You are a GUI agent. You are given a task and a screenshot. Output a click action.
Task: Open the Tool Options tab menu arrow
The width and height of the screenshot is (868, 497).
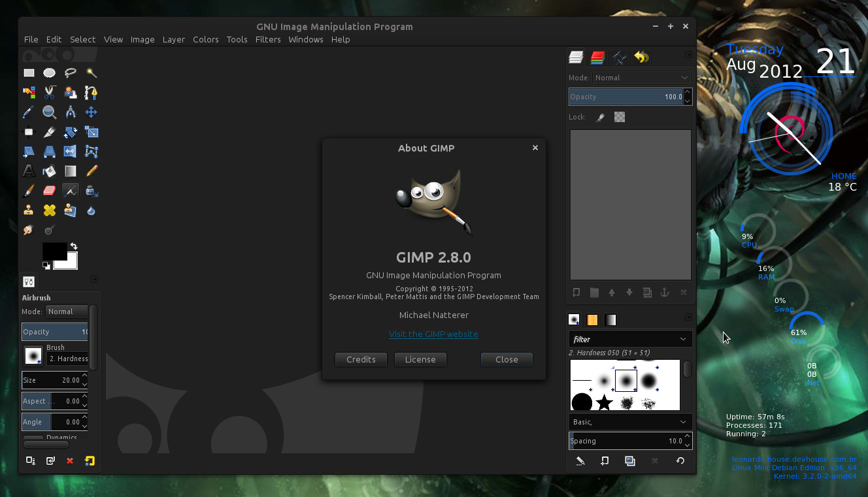pyautogui.click(x=94, y=279)
